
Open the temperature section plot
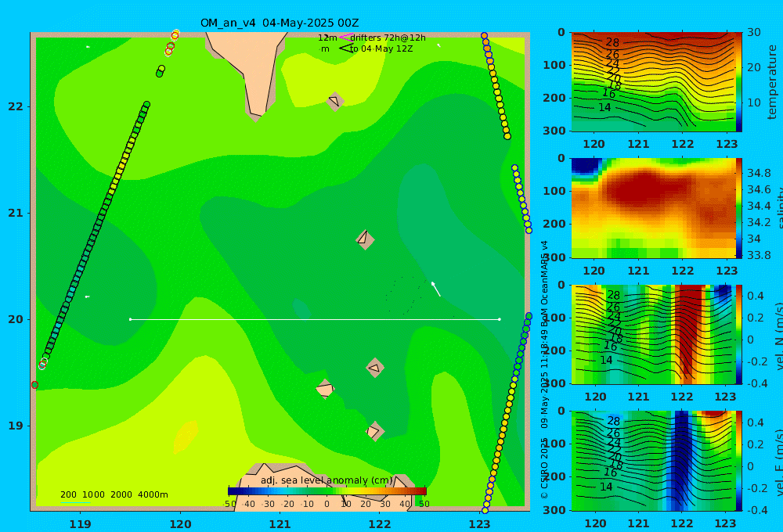pyautogui.click(x=654, y=82)
